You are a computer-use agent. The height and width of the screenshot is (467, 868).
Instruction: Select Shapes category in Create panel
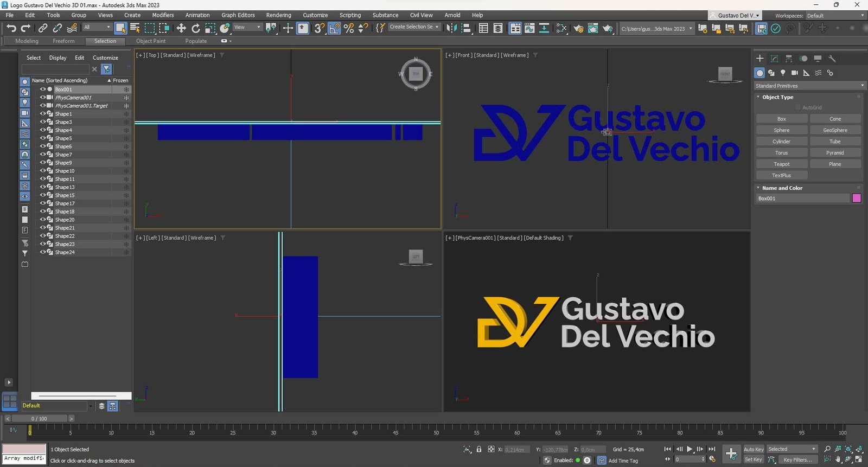771,73
